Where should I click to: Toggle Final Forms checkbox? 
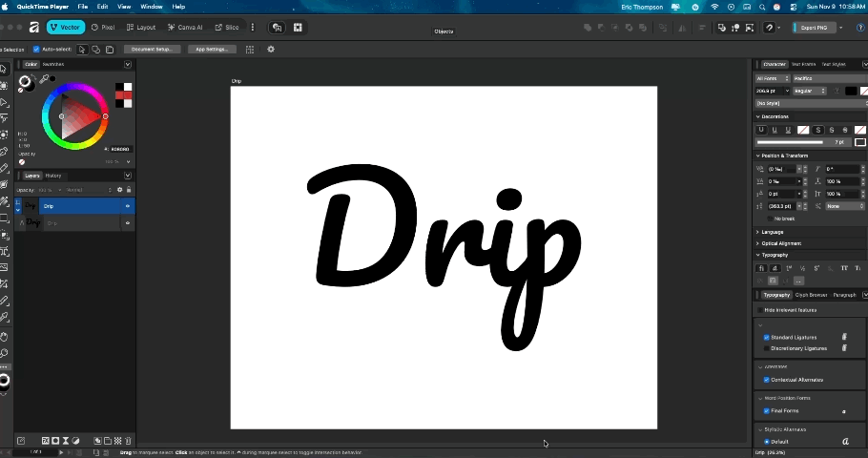767,411
